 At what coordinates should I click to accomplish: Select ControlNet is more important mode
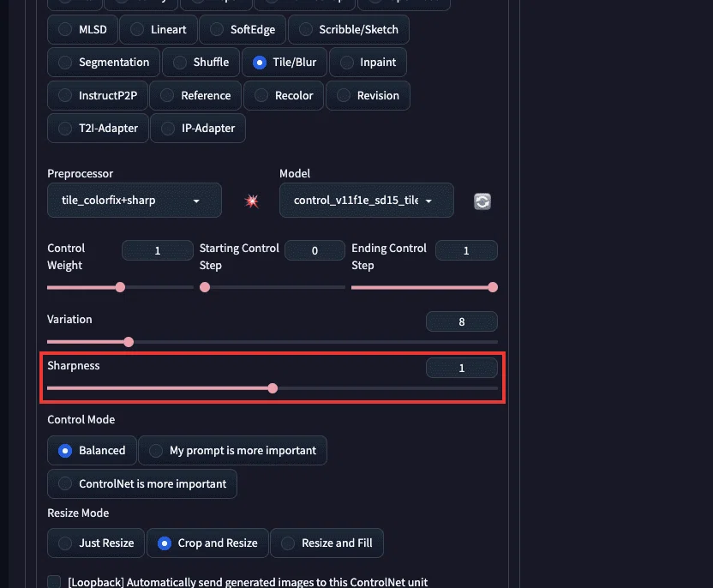142,484
